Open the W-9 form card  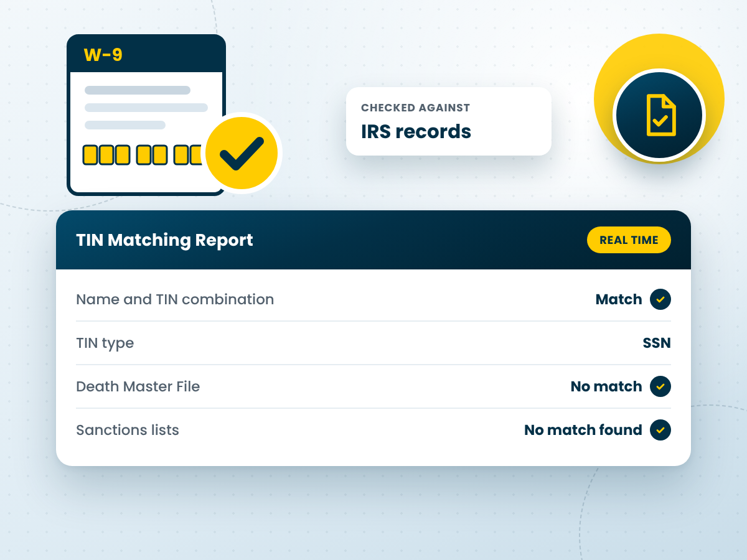tap(146, 115)
